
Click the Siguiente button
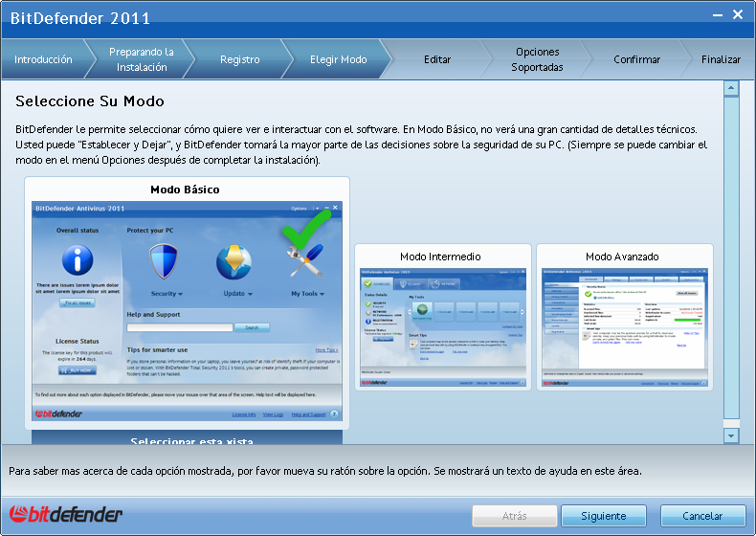pos(604,516)
